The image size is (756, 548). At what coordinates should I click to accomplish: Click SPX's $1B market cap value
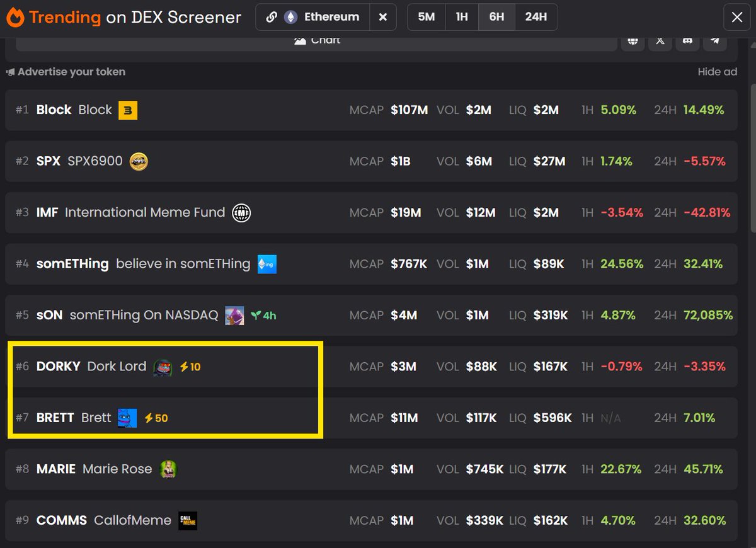point(401,161)
